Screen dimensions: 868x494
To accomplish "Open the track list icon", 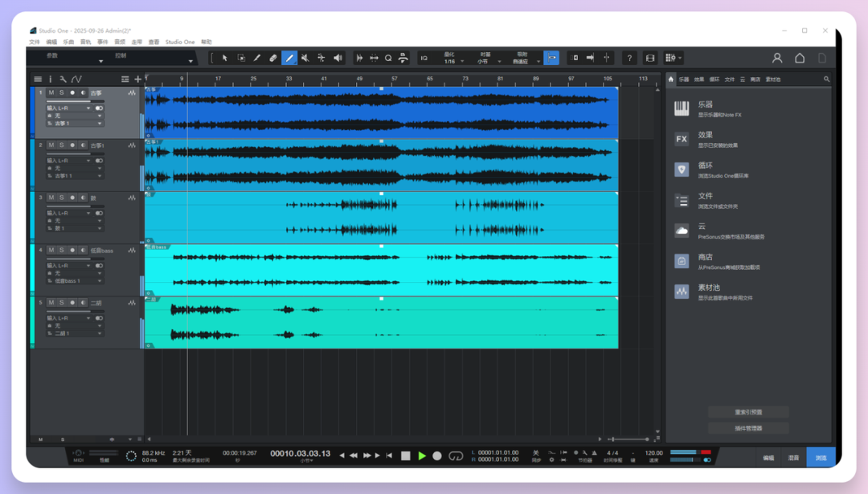I will point(38,79).
